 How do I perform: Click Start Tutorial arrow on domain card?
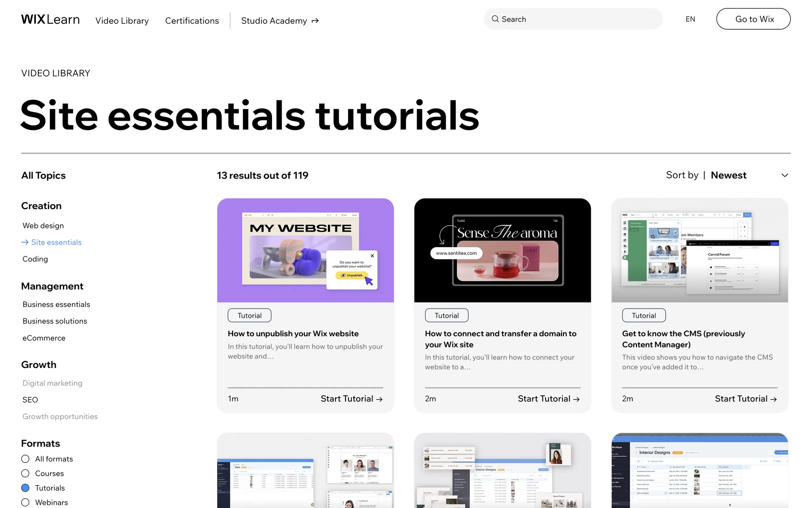tap(576, 399)
